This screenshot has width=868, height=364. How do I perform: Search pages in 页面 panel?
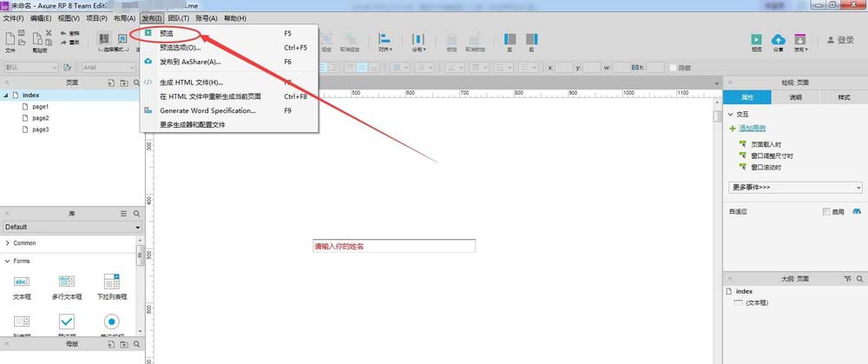136,83
